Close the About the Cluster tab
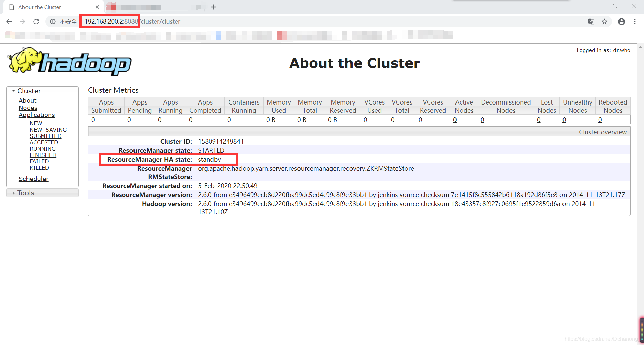644x345 pixels. coord(97,7)
